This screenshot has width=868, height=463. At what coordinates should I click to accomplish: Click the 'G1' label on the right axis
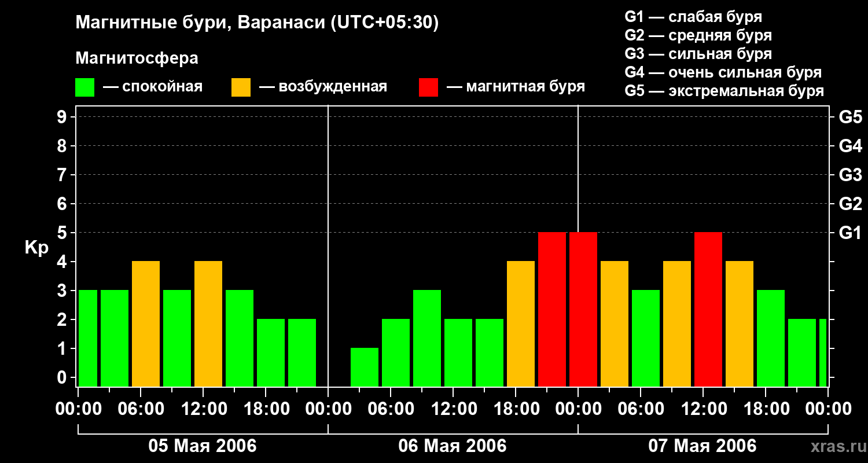850,233
